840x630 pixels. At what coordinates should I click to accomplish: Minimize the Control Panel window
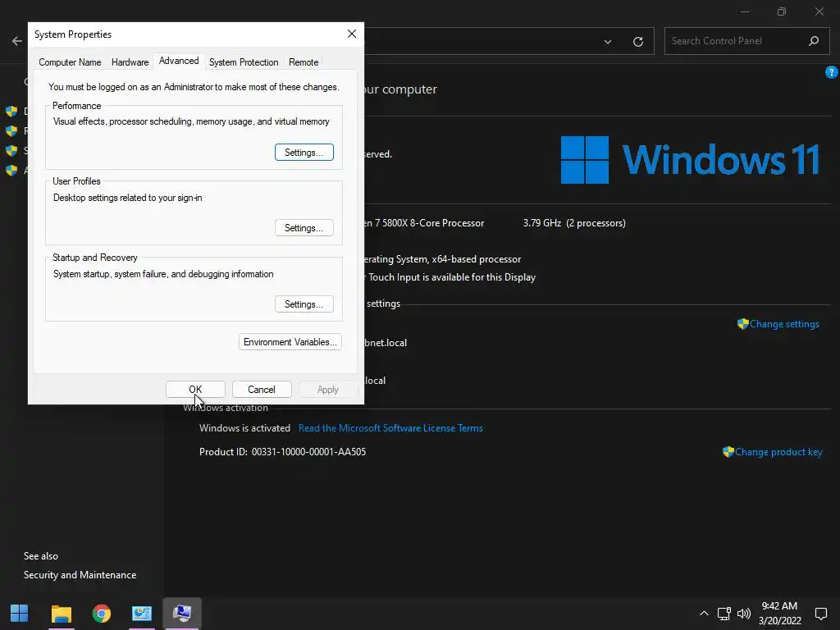(745, 11)
